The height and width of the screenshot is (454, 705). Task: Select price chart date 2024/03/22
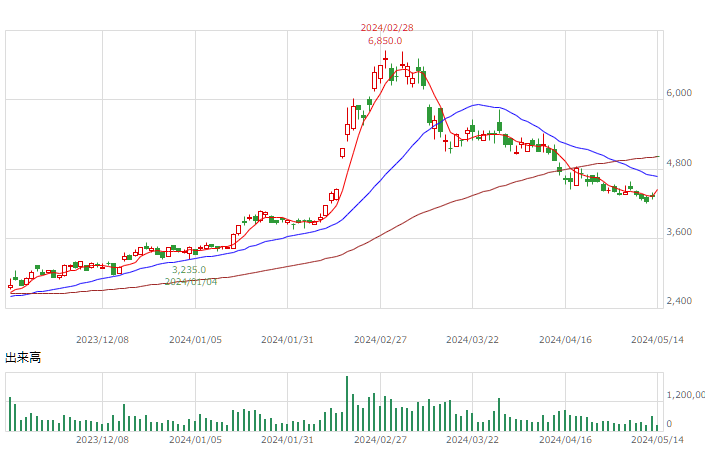click(473, 340)
